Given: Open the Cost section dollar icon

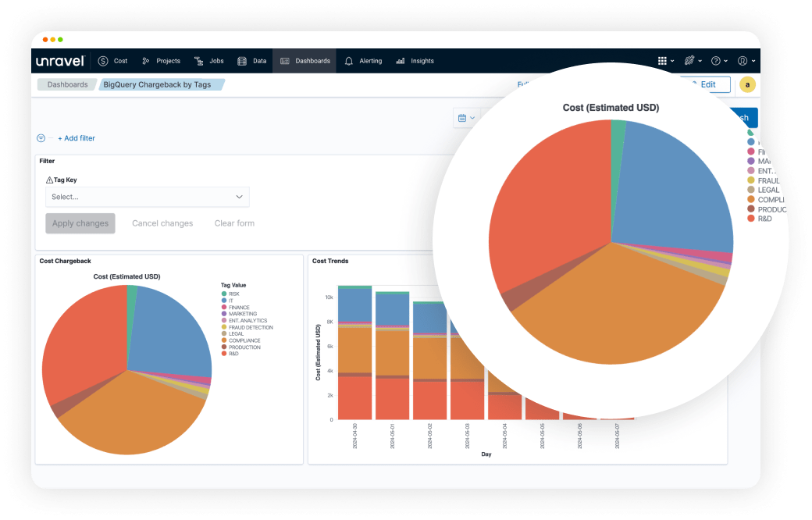Looking at the screenshot, I should point(103,61).
